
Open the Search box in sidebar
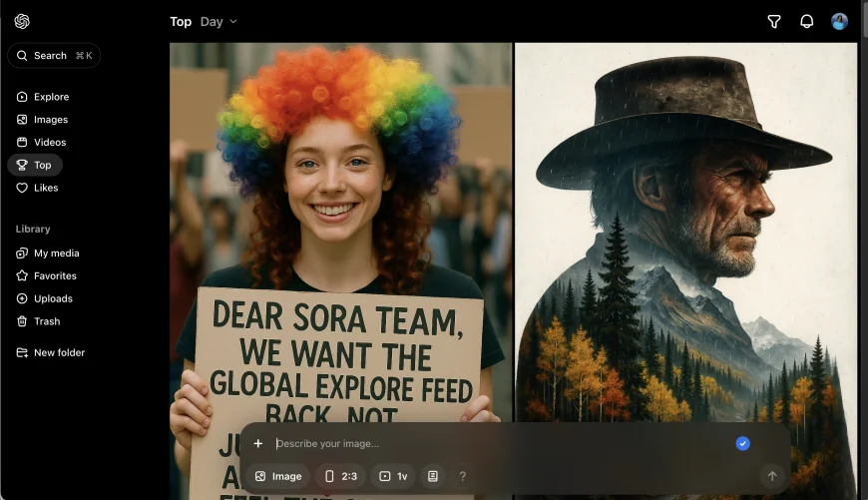coord(54,55)
